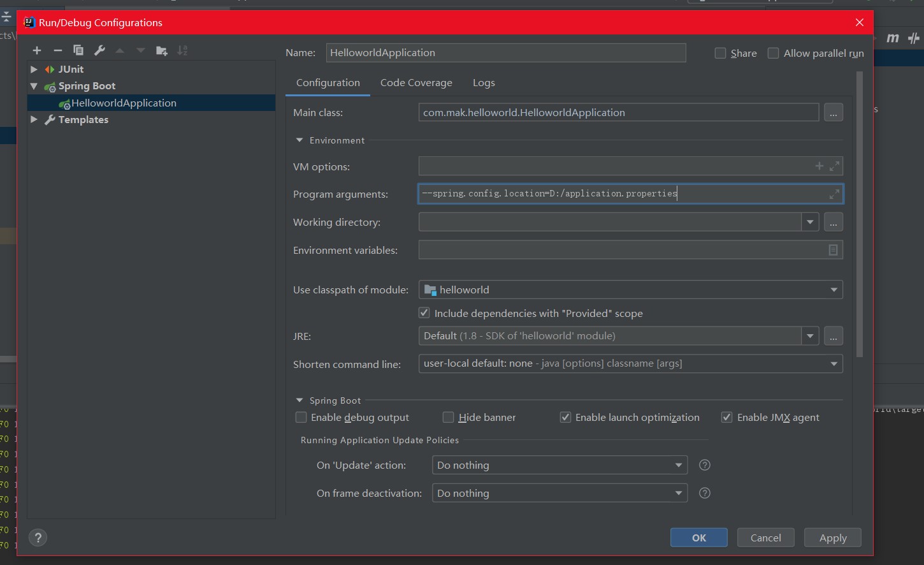Screen dimensions: 924x565
Task: Remove selected configuration with minus icon
Action: click(58, 50)
